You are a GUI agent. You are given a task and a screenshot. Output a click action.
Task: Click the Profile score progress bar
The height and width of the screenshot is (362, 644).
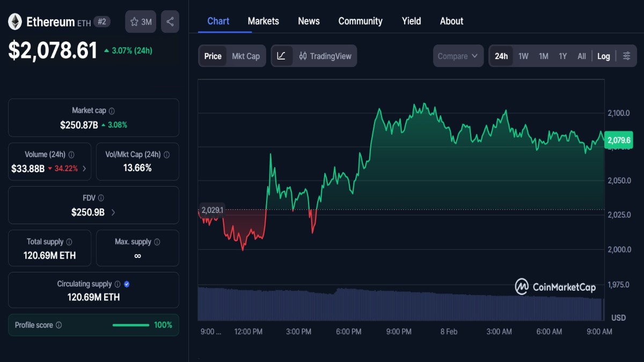coord(131,325)
